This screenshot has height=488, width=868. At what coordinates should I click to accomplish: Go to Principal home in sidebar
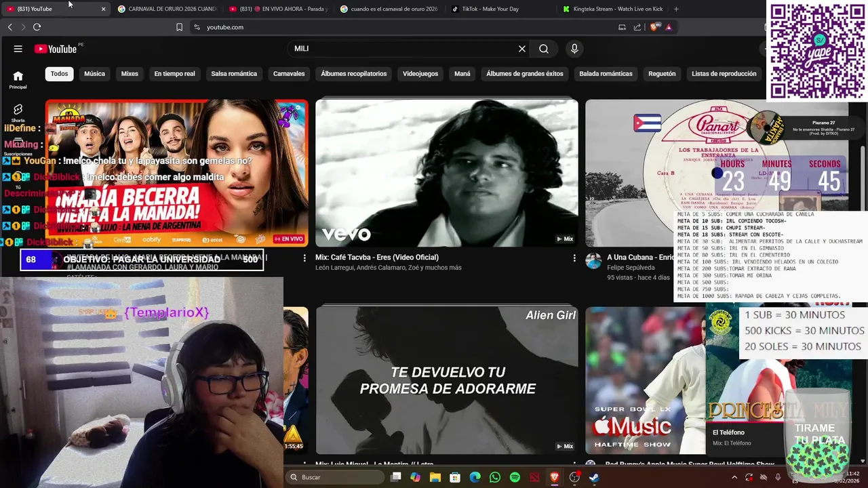point(18,80)
